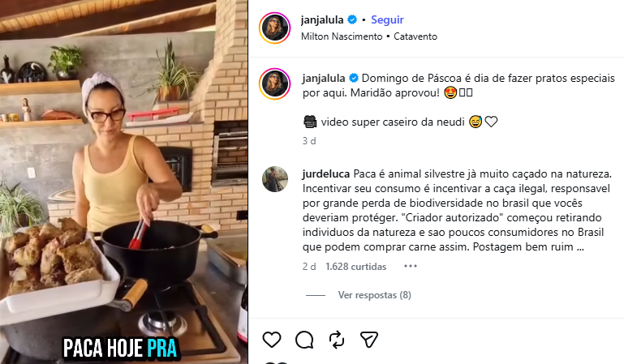Image resolution: width=624 pixels, height=364 pixels.
Task: Like the post with the heart icon
Action: (272, 340)
